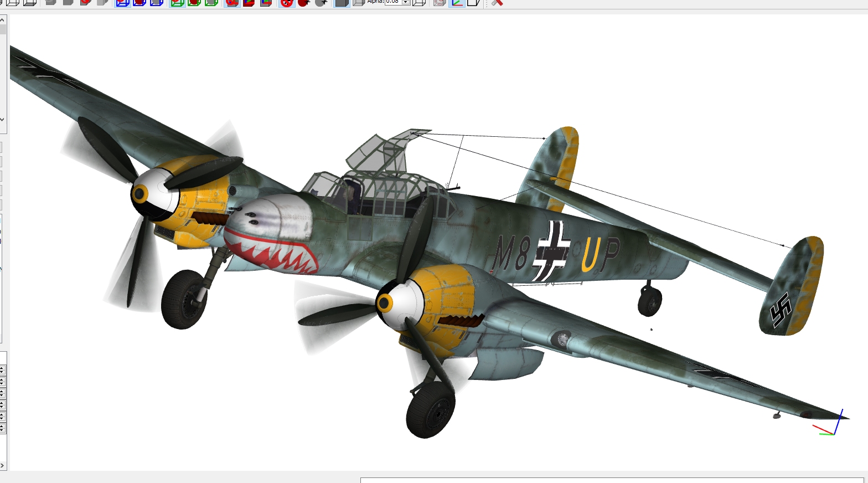
Task: Click the red no-entry circle icon
Action: pos(286,2)
